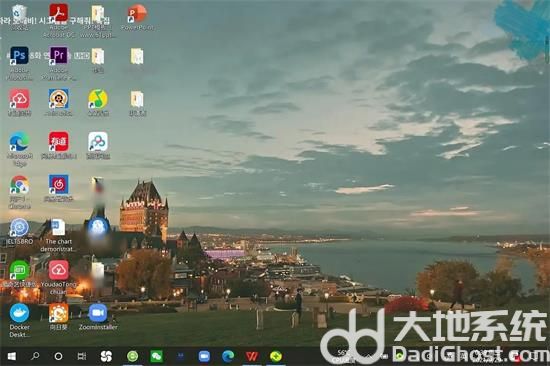
Task: Open the PPT template folder beside Acrobat
Action: [98, 14]
